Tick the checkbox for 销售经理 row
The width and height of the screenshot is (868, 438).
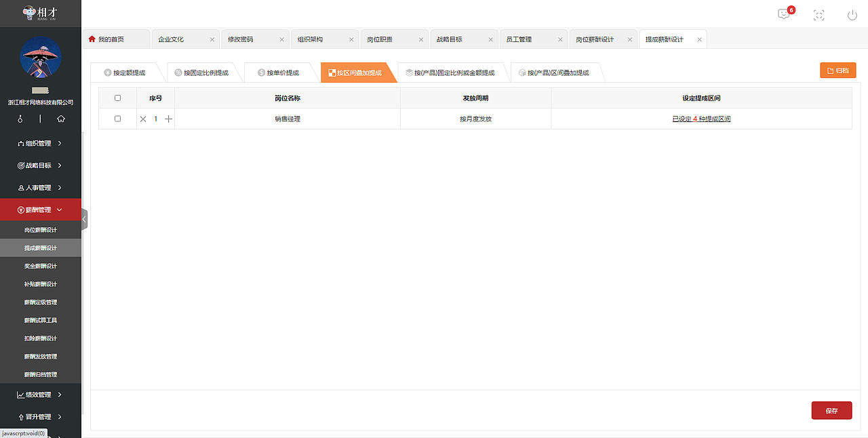(x=117, y=119)
